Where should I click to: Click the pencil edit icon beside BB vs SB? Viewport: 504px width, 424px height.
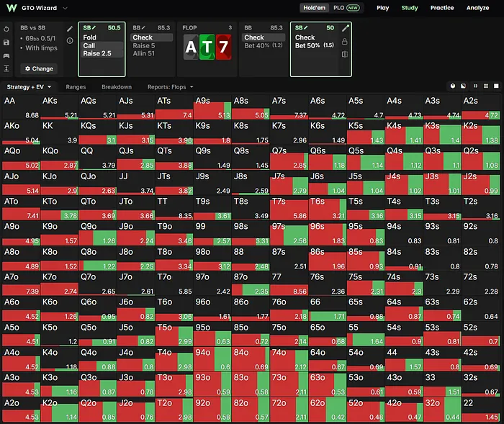click(70, 29)
